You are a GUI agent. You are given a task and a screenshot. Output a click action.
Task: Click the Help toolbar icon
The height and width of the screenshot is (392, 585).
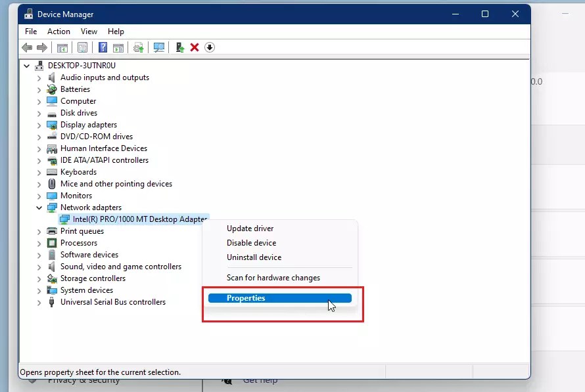(103, 47)
